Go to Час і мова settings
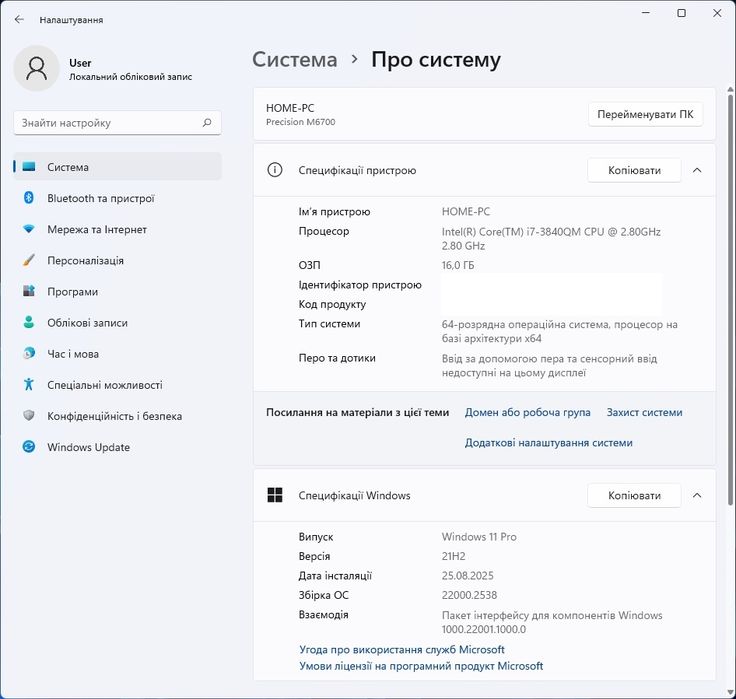 [117, 353]
